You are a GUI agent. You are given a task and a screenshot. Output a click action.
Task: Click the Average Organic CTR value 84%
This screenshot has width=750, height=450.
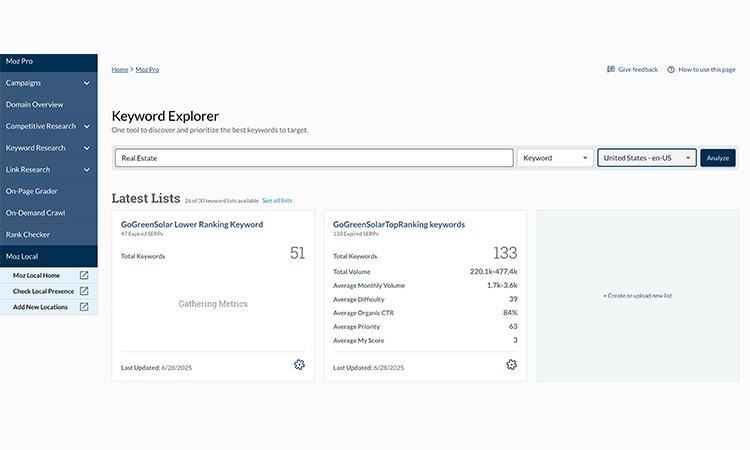510,312
